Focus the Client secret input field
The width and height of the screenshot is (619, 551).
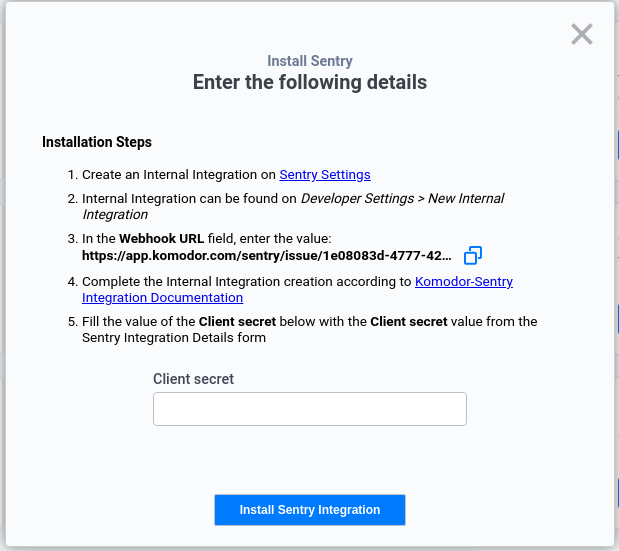pyautogui.click(x=310, y=409)
